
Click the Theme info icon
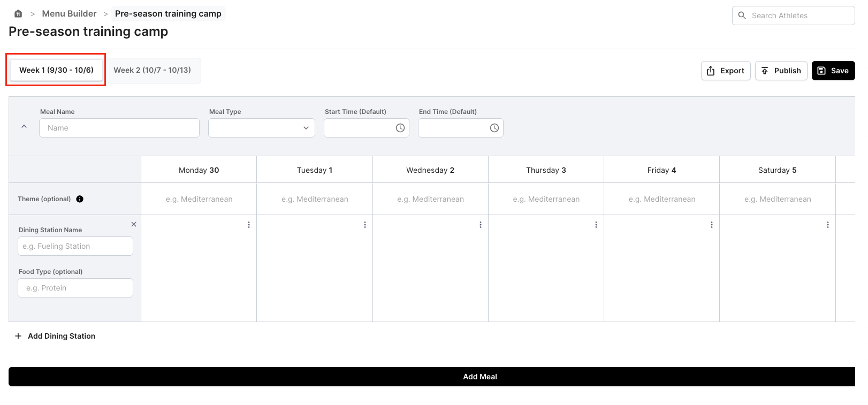pyautogui.click(x=80, y=199)
